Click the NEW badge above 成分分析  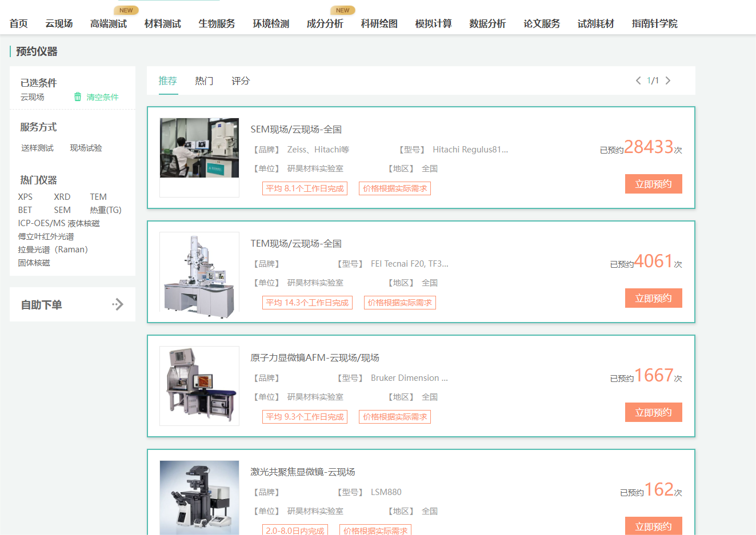343,10
